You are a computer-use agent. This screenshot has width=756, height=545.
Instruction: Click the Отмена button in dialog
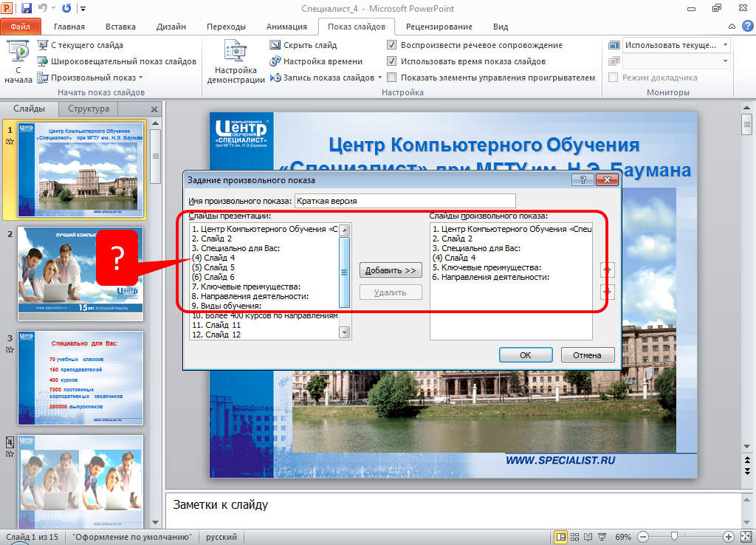[587, 355]
